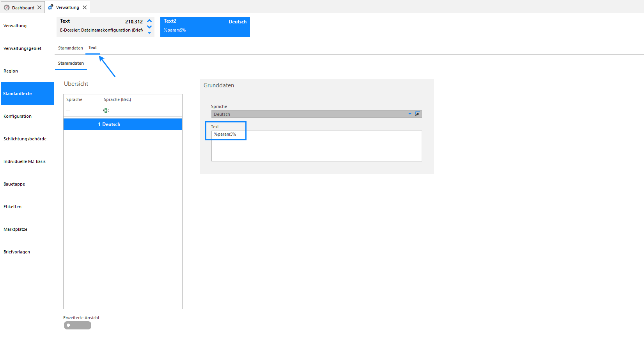Open the small record list dropdown triangle
This screenshot has width=644, height=338.
(149, 33)
